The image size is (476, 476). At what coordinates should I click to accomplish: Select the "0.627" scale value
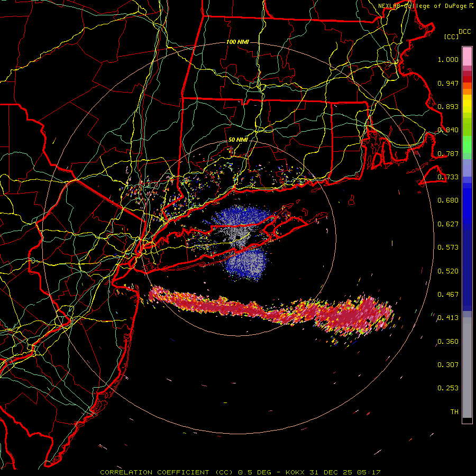click(448, 224)
